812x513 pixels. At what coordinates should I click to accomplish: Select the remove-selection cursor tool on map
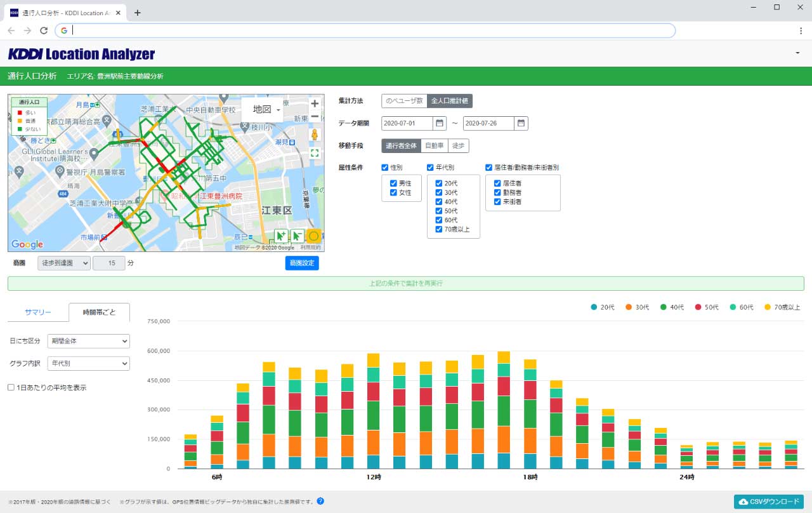point(298,236)
